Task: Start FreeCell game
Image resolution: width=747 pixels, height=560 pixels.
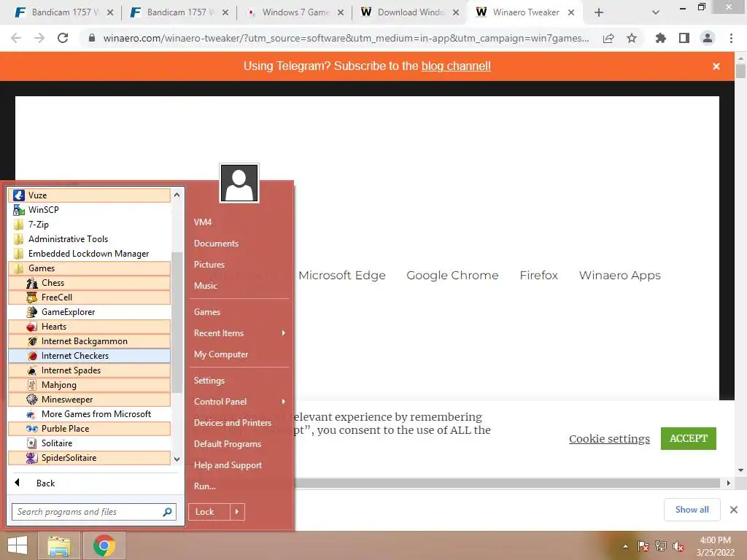Action: pos(89,297)
